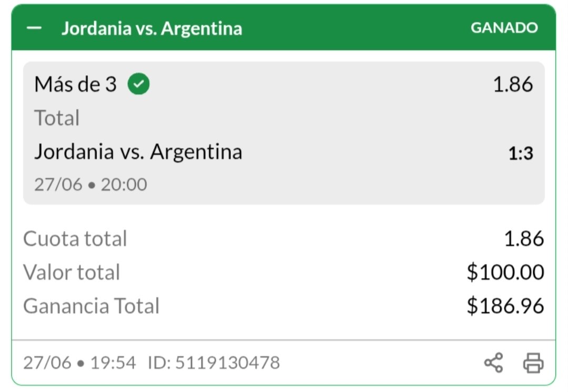Click the Jordania vs. Argentina header title

click(x=152, y=28)
